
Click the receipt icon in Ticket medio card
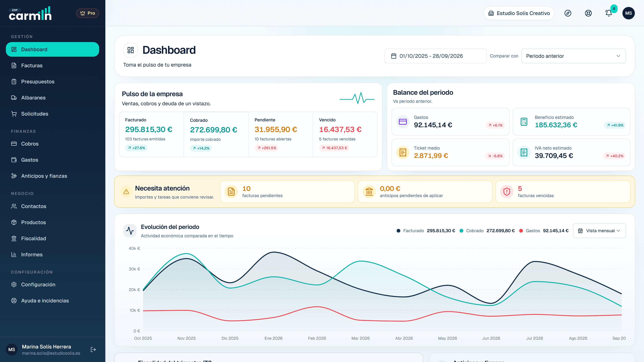click(403, 152)
